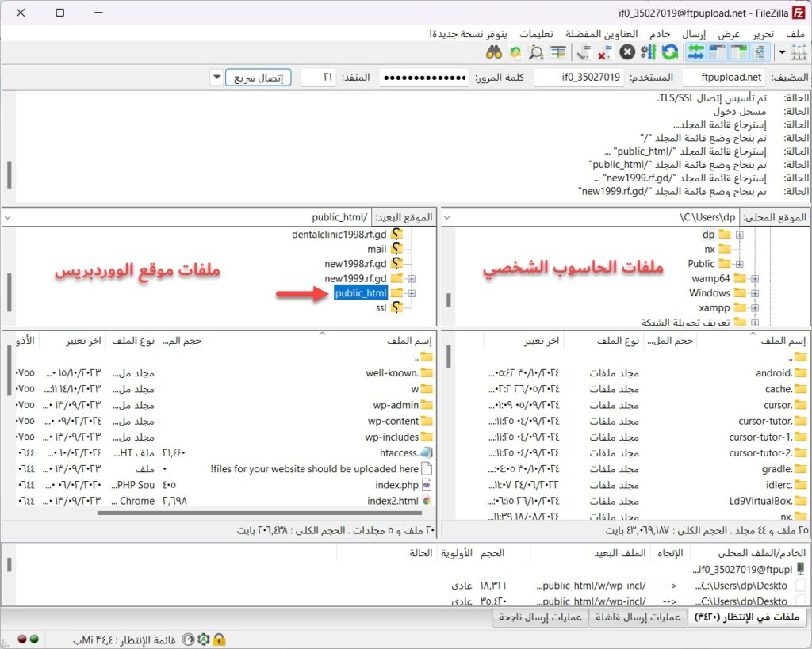Viewport: 812px width, 649px height.
Task: Toggle synchronized browsing
Action: (515, 52)
